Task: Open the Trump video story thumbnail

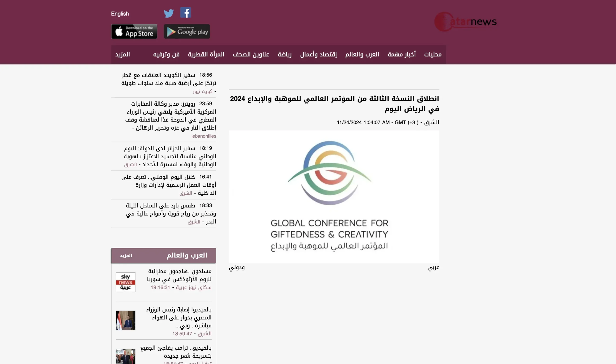Action: pos(125,356)
